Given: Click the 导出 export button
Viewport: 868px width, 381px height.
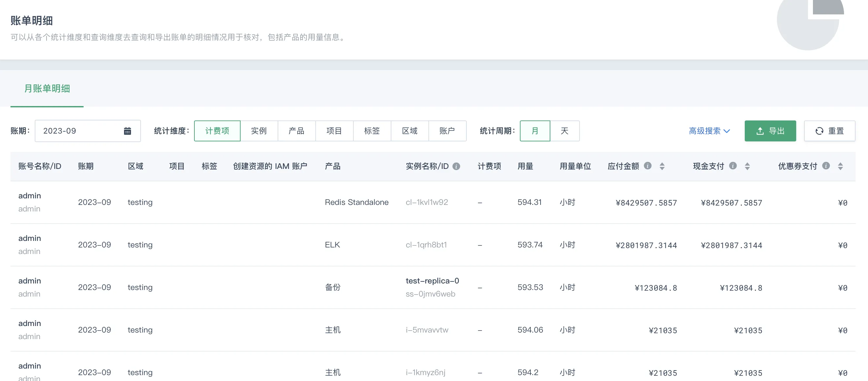Looking at the screenshot, I should 770,131.
